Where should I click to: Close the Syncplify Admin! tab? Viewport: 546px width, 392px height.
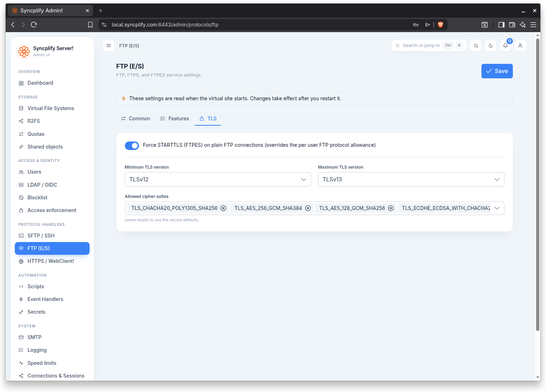tap(87, 11)
